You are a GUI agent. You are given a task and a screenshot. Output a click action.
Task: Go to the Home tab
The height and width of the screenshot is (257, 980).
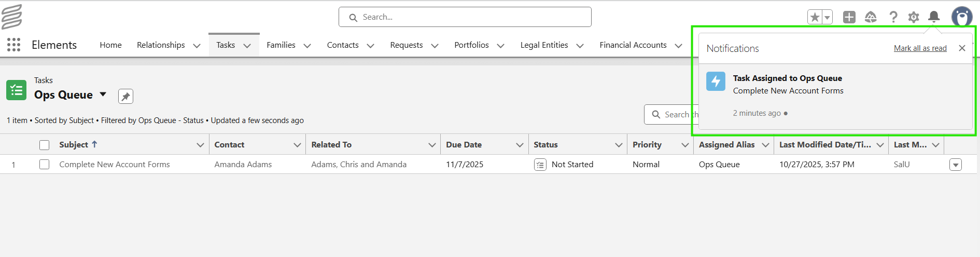[x=110, y=45]
